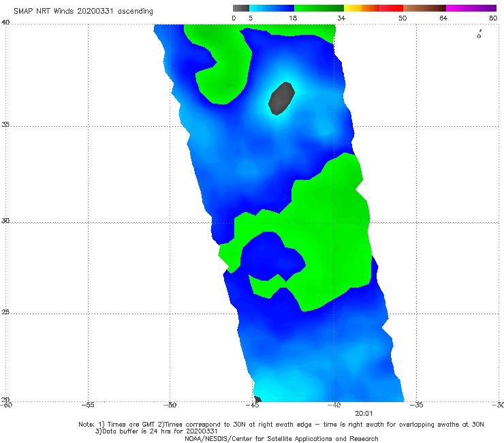The width and height of the screenshot is (504, 443).
Task: Click the color bar label '34'
Action: point(341,18)
